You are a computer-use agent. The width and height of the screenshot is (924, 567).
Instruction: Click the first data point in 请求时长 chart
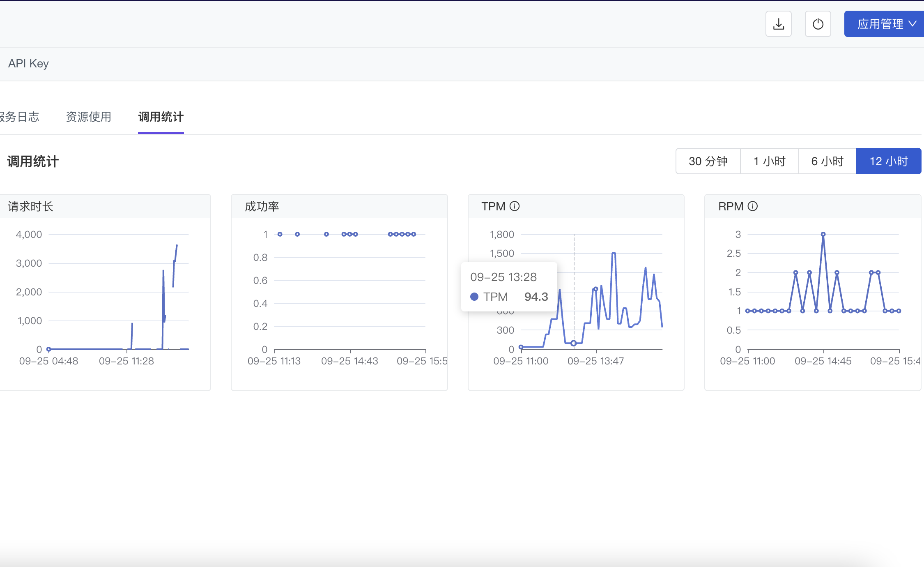click(x=48, y=349)
